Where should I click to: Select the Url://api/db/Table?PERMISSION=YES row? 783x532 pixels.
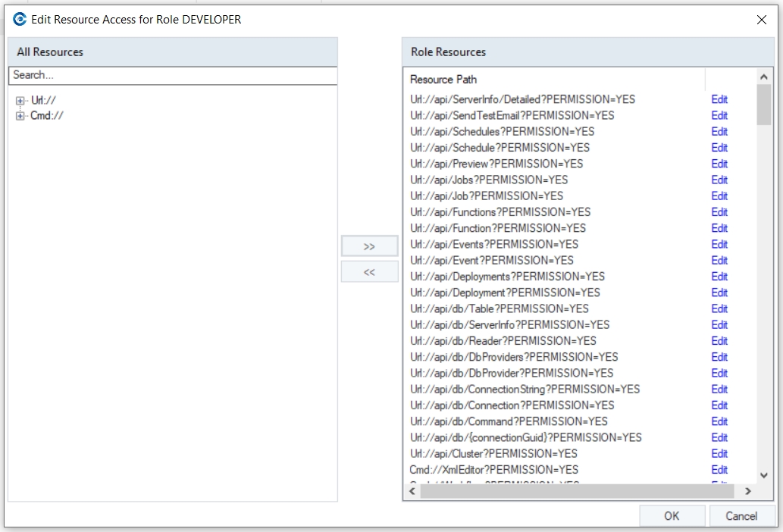point(500,309)
